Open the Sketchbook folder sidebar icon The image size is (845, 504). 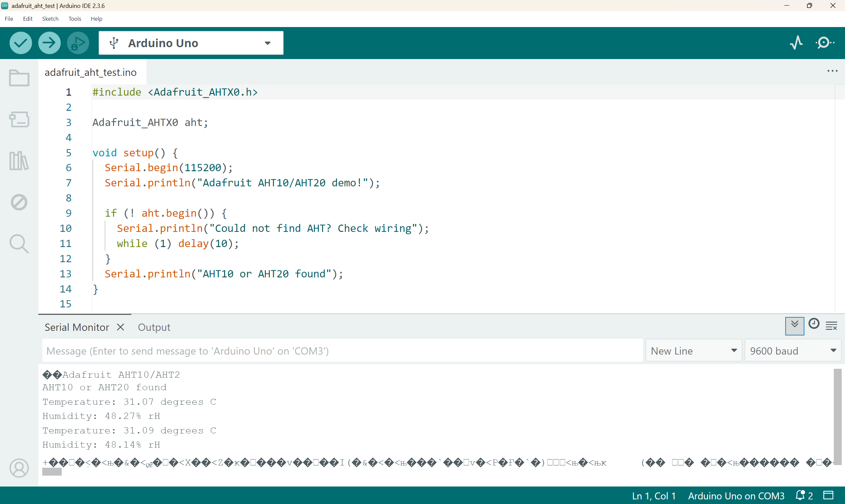coord(19,78)
